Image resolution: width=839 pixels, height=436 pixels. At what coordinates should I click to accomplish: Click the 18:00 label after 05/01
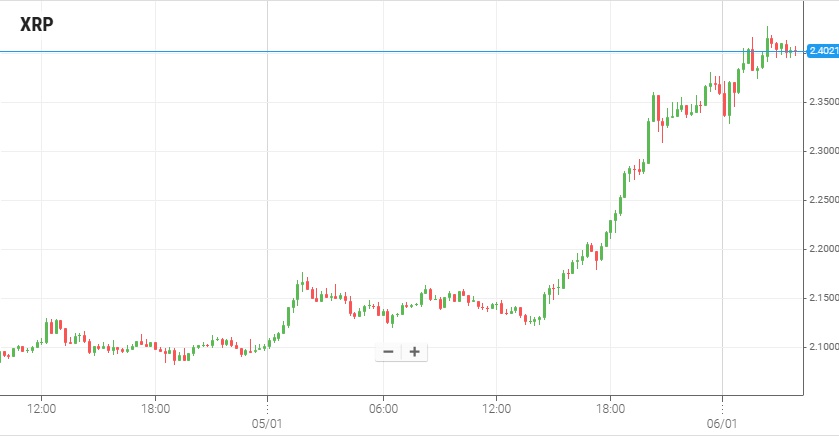tap(610, 408)
